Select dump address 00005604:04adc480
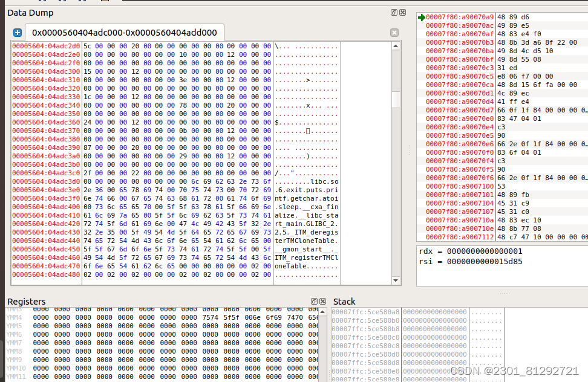Screen dimensions: 588x382 tap(46, 274)
